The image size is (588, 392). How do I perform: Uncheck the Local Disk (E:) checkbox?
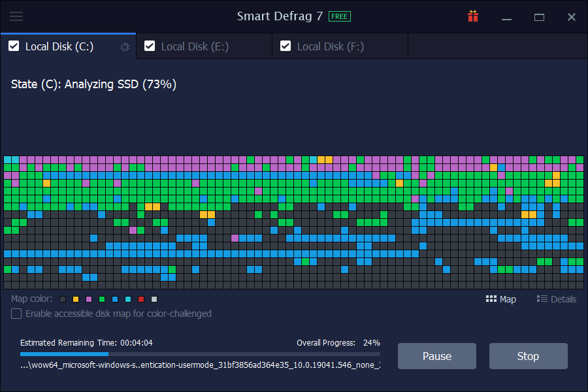150,46
